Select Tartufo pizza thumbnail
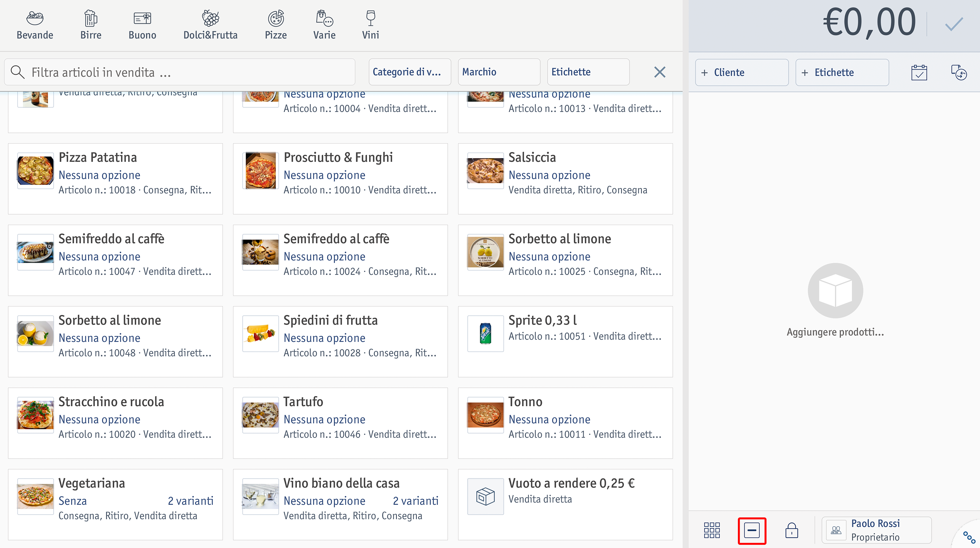 pyautogui.click(x=261, y=415)
